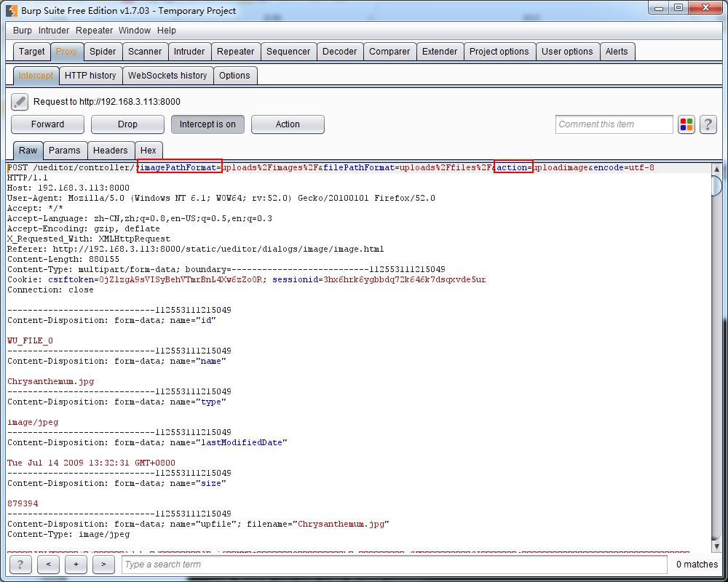This screenshot has width=728, height=582.
Task: Switch to the Scanner tab
Action: point(145,52)
